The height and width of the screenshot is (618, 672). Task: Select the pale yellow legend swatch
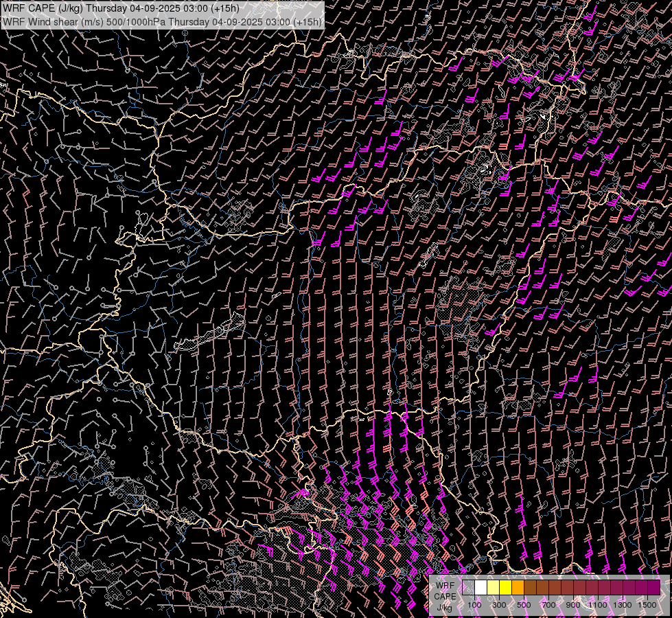coord(494,587)
